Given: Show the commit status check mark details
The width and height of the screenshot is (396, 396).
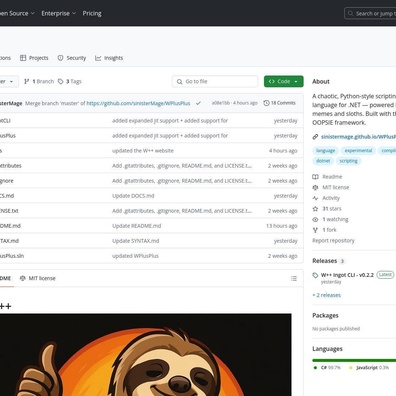Looking at the screenshot, I should 198,103.
